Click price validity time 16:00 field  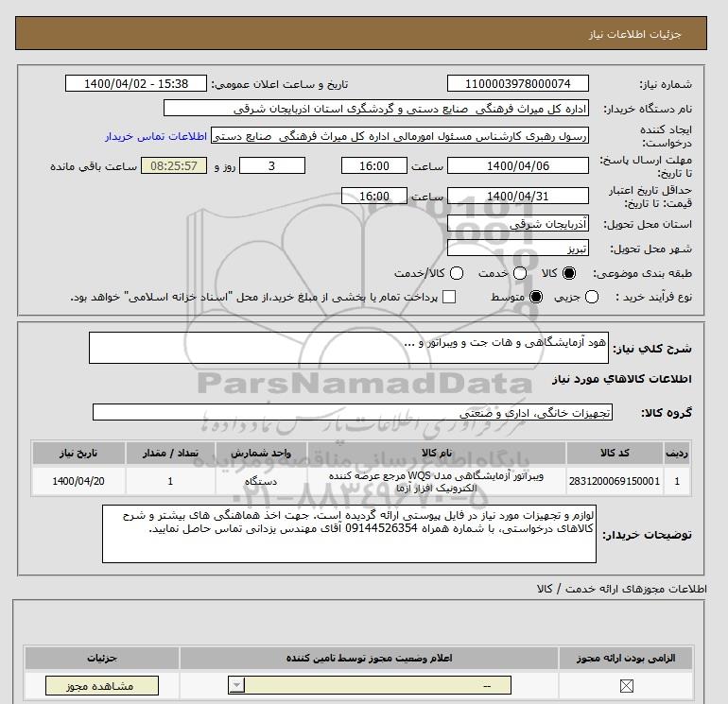(x=374, y=196)
